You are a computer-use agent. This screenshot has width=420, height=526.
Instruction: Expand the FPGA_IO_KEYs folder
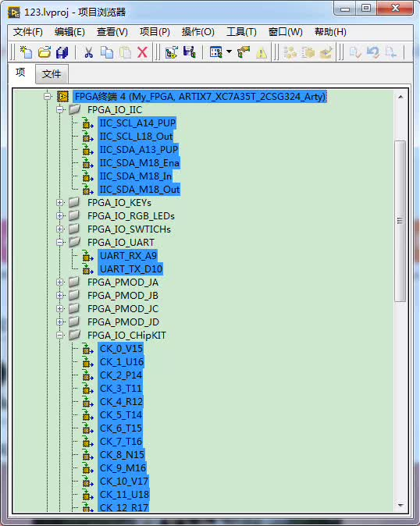click(x=59, y=203)
